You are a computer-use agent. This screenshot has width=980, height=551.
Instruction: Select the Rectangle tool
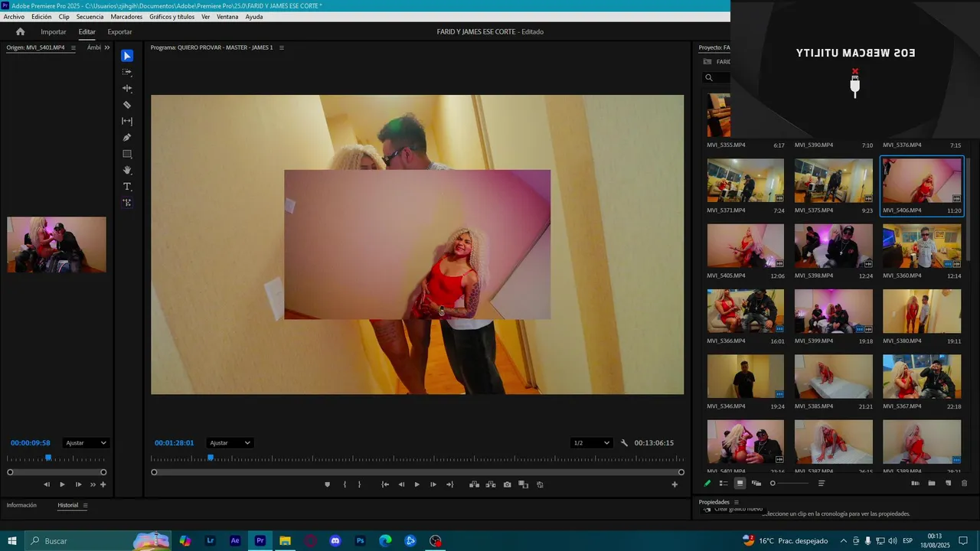(127, 154)
